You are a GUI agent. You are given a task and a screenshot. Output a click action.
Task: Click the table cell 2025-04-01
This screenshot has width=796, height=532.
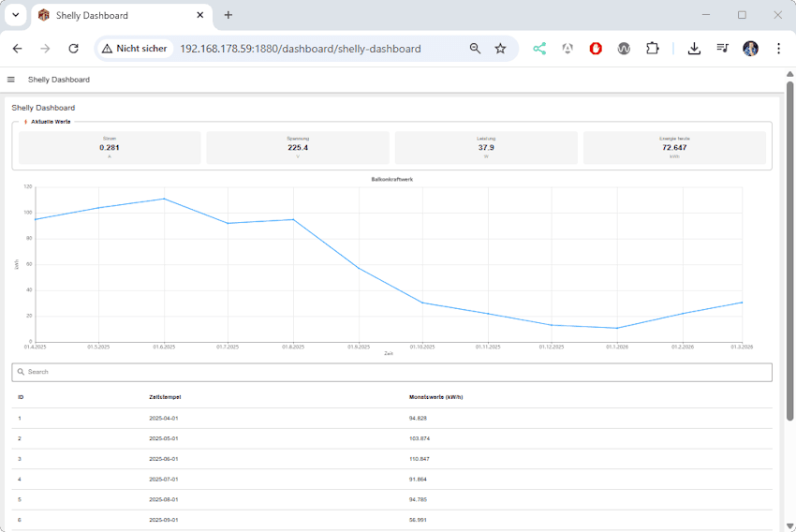click(x=164, y=419)
